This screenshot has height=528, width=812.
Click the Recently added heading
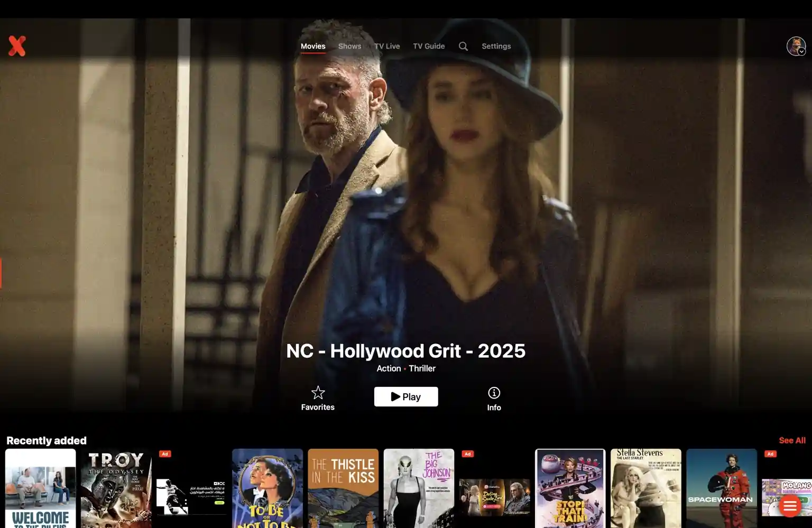(x=47, y=440)
